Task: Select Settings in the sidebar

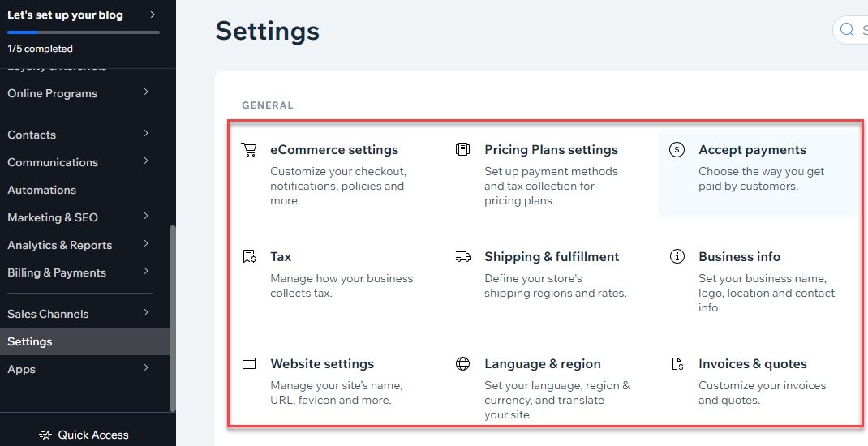Action: coord(84,341)
